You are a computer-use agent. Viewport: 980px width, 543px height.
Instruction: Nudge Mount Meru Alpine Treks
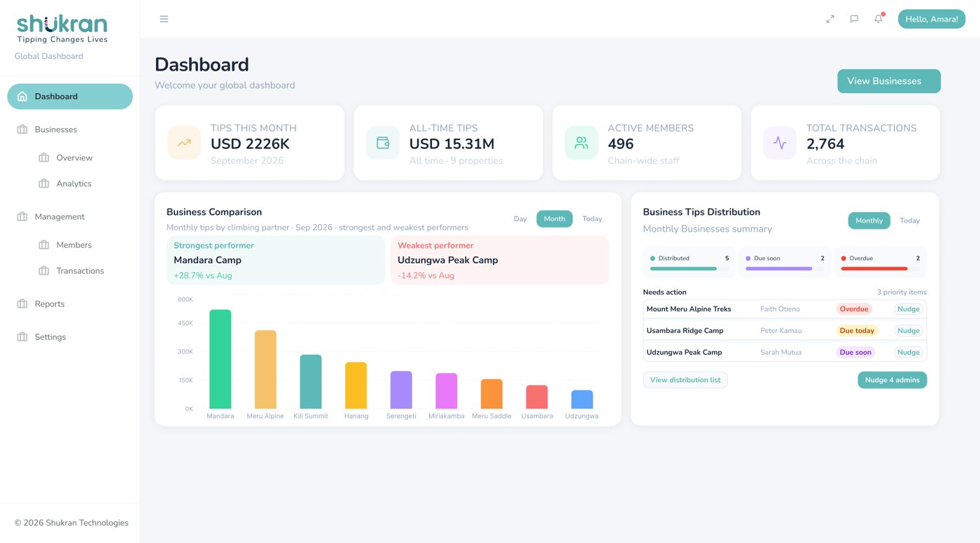tap(909, 309)
